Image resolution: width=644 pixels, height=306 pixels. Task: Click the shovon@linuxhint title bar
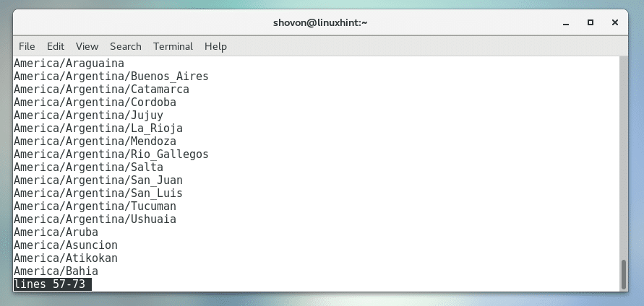click(322, 22)
